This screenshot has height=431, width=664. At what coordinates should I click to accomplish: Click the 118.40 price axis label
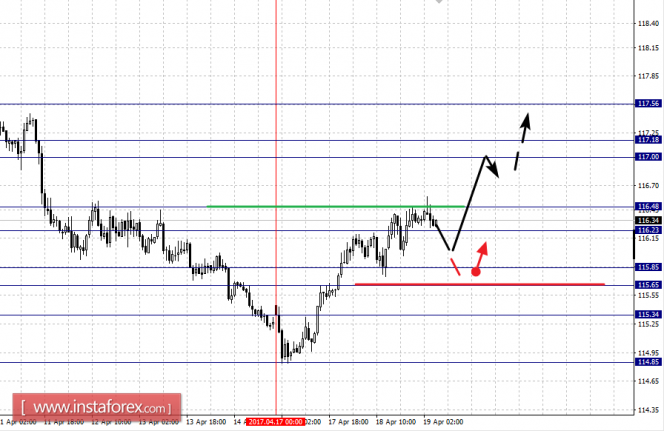click(x=648, y=24)
